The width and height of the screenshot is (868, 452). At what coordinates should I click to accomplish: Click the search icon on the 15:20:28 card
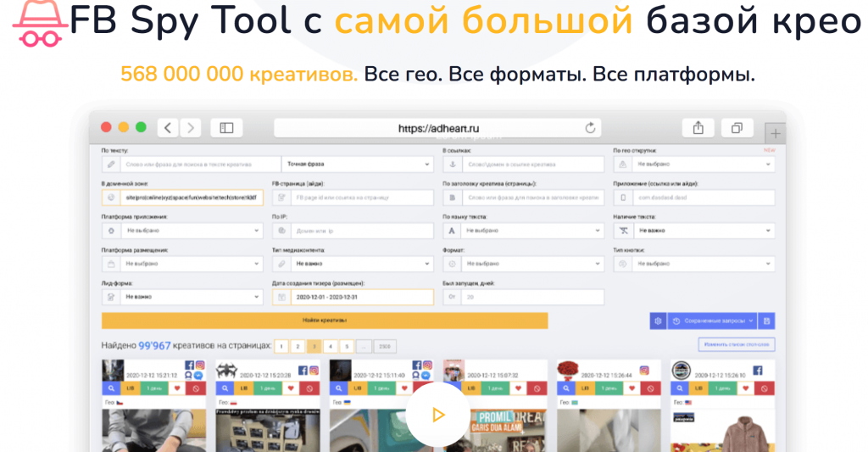tap(225, 388)
